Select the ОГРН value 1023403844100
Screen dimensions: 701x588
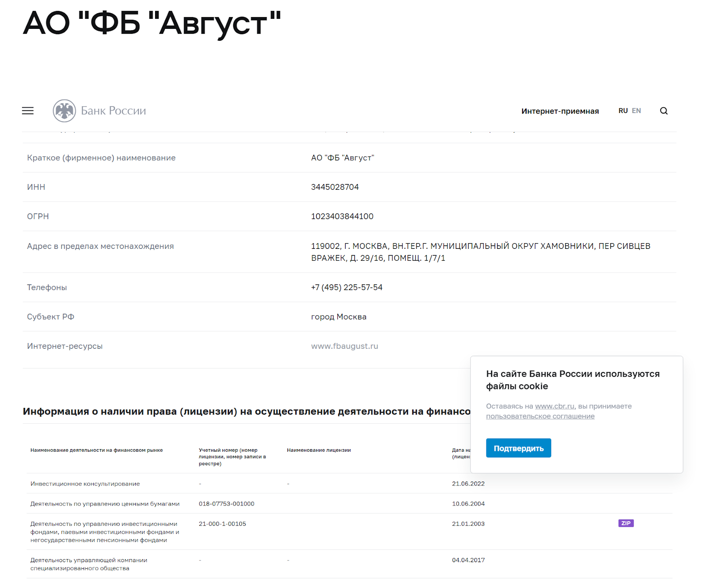tap(342, 216)
